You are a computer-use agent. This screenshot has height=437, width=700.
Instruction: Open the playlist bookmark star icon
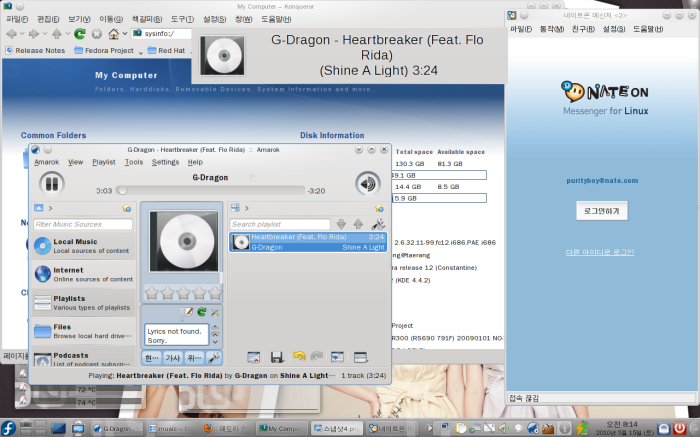(x=379, y=208)
